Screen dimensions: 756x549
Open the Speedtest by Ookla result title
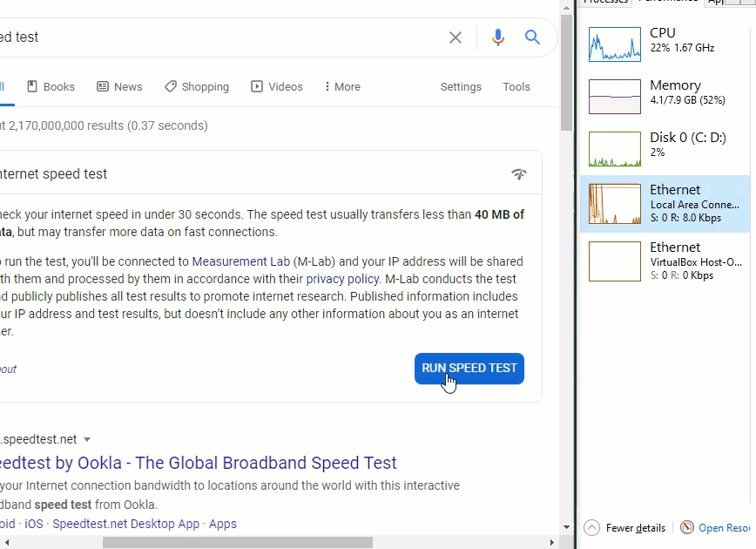[x=199, y=463]
